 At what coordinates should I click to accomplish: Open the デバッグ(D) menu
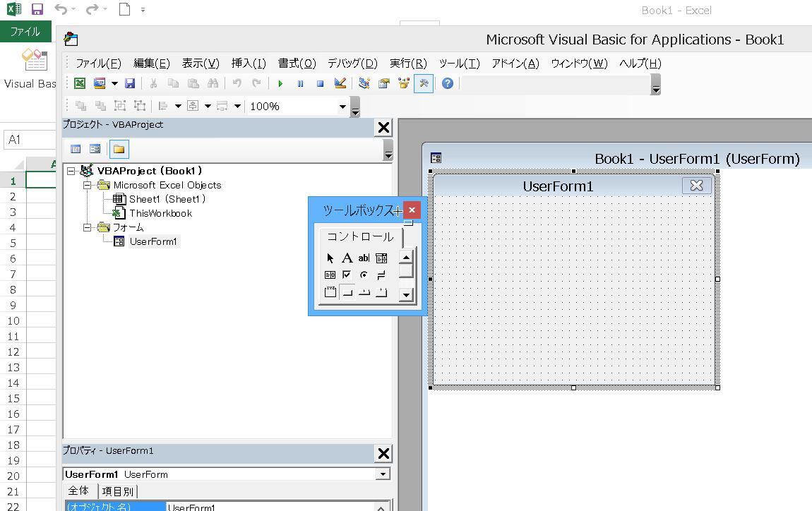pos(352,63)
